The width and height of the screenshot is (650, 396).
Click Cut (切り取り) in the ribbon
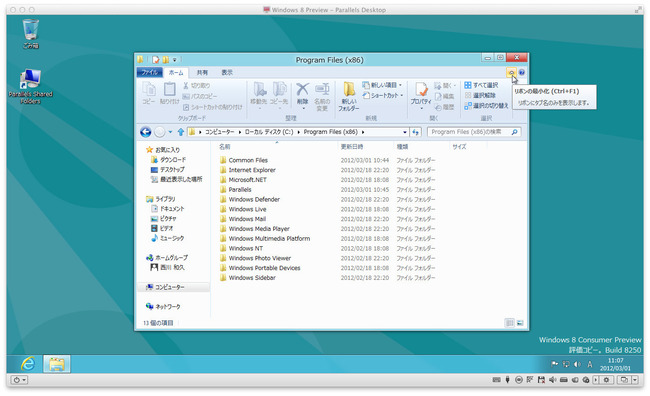tap(197, 85)
